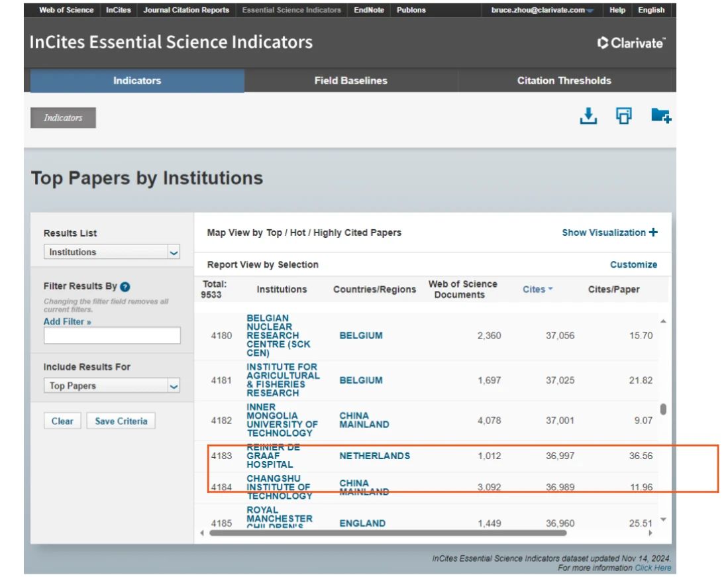Viewport: 728px width, 577px height.
Task: Click the filter text input field
Action: coord(112,336)
